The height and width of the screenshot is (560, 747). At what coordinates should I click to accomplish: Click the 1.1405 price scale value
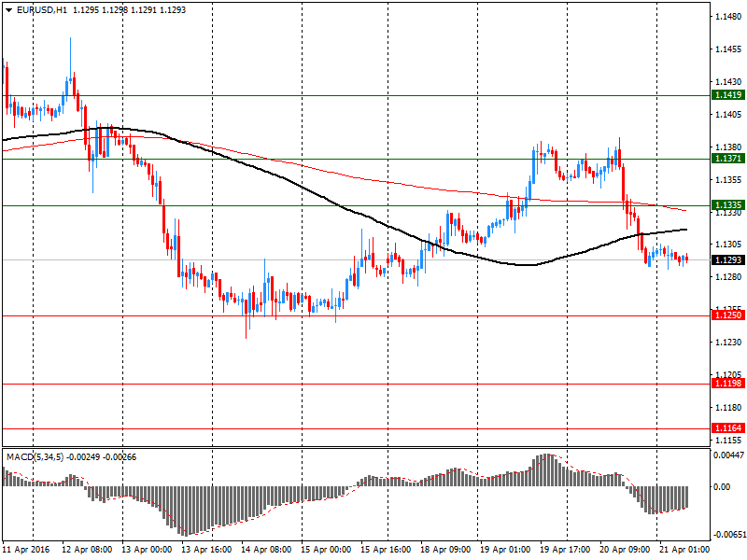point(728,114)
